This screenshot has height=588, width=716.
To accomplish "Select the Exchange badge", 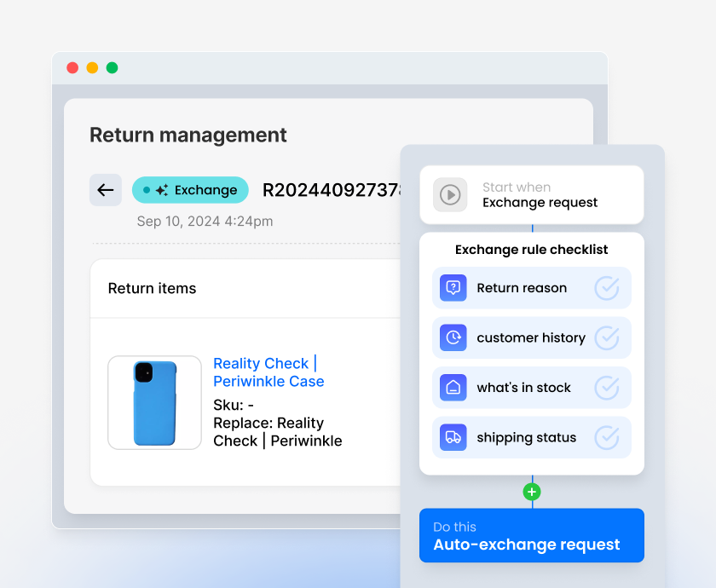I will point(190,190).
